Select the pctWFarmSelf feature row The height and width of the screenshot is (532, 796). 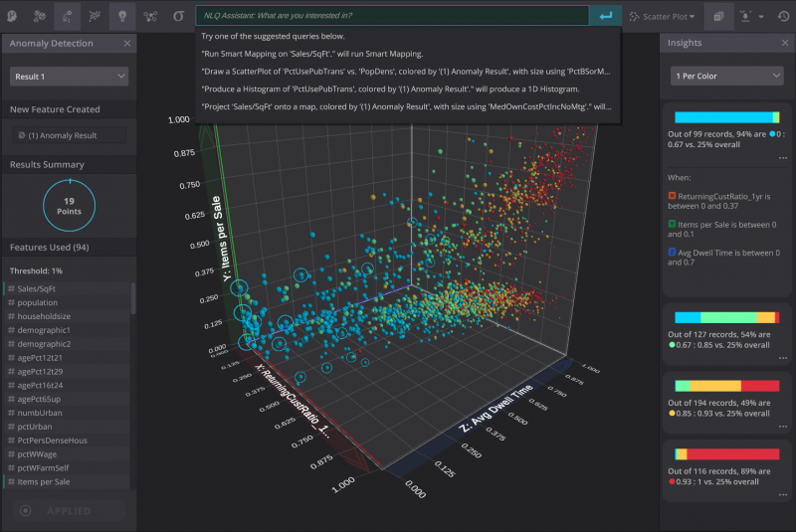tap(67, 468)
